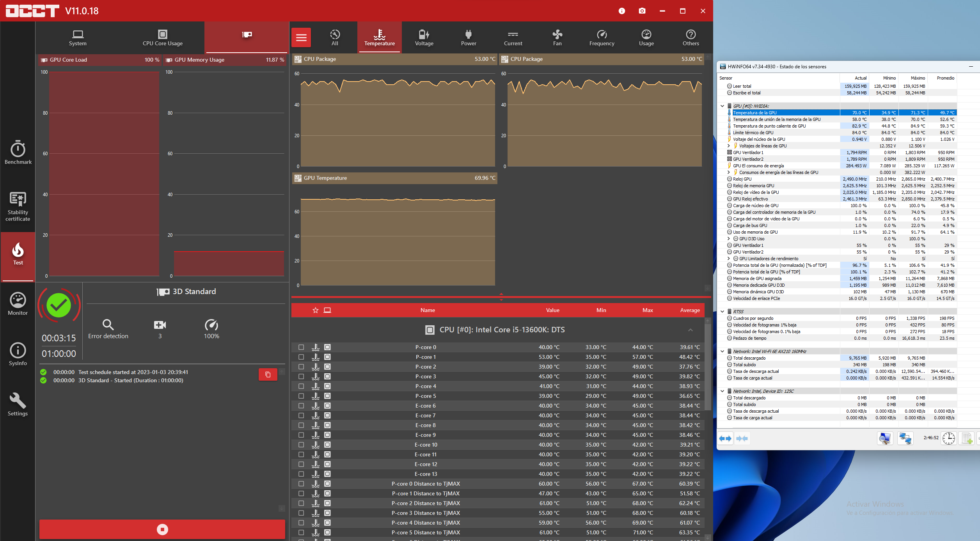Collapse GPU [#0]: NVIDIA section in HWiNFO
Image resolution: width=980 pixels, height=541 pixels.
[722, 106]
